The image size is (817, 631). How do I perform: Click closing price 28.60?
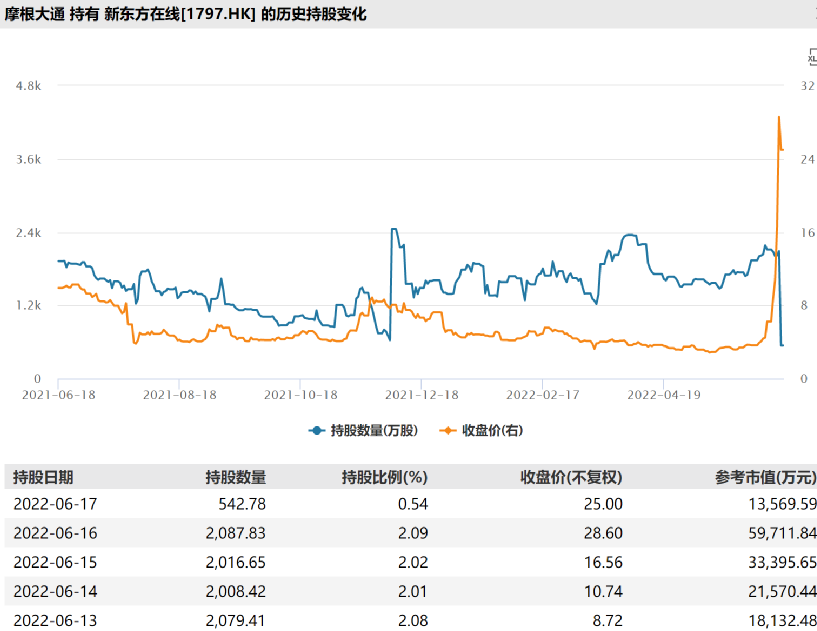(x=603, y=533)
